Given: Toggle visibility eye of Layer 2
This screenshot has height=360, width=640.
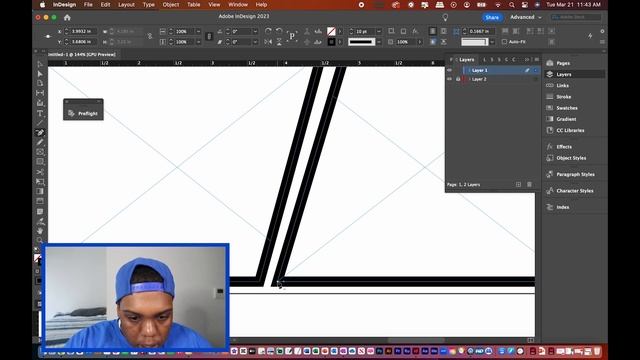Looking at the screenshot, I should tap(449, 79).
